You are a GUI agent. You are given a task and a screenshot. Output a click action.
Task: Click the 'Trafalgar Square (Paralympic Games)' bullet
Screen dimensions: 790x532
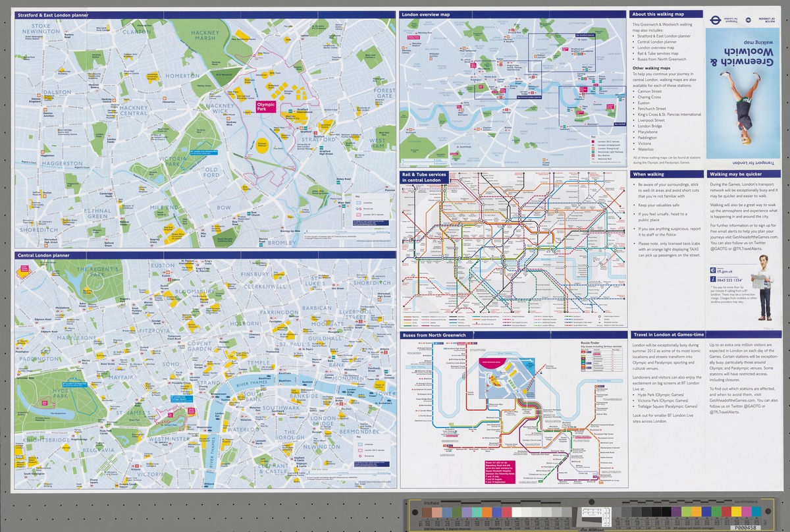click(x=669, y=406)
